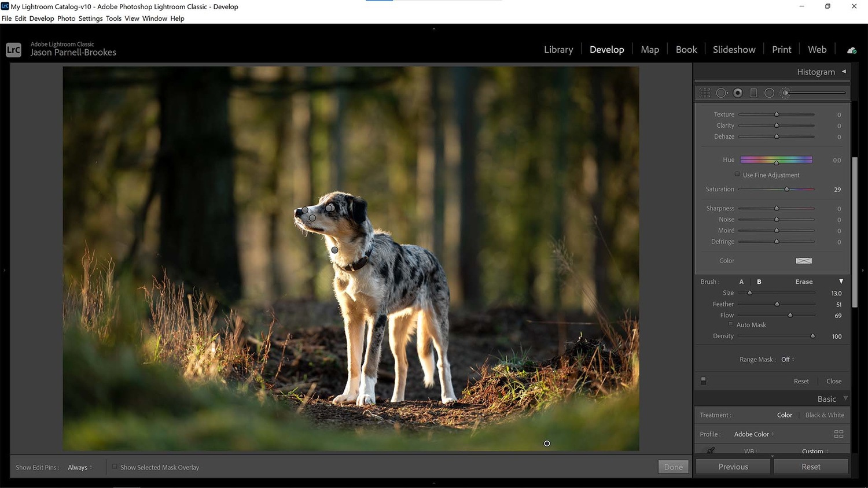Enable the Auto Mask checkbox
Viewport: 868px width, 488px height.
[x=731, y=324]
